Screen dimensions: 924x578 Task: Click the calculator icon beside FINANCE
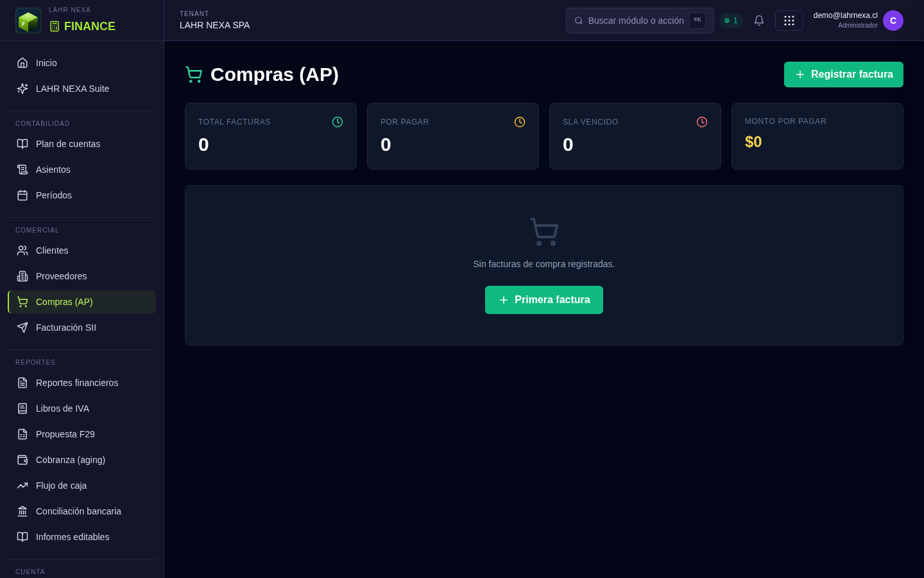(55, 26)
